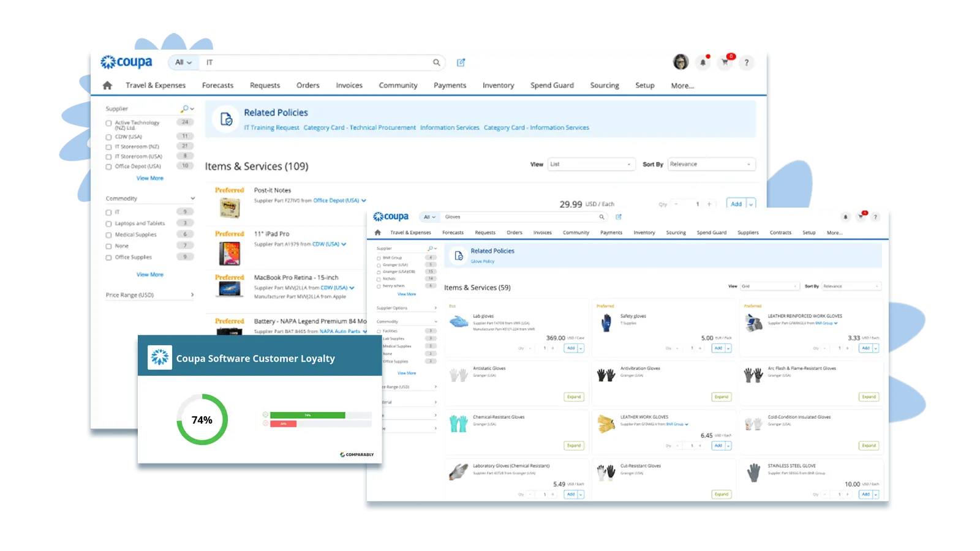Tick the Laptops and Tablets commodity checkbox
Screen dimensions: 980x551
click(109, 224)
